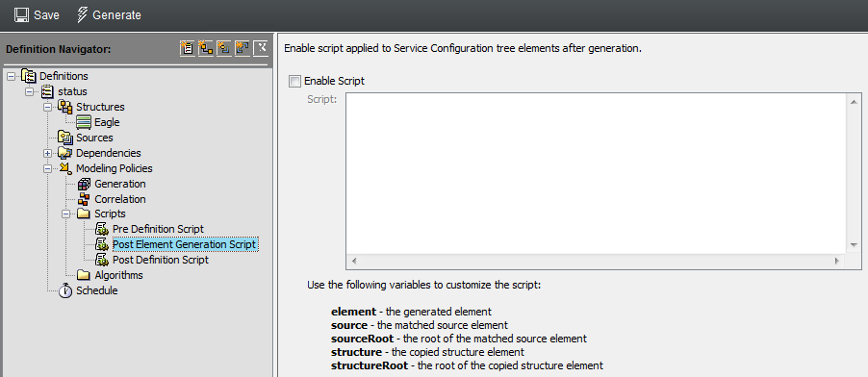
Task: Open the Post Definition Script label
Action: click(161, 260)
